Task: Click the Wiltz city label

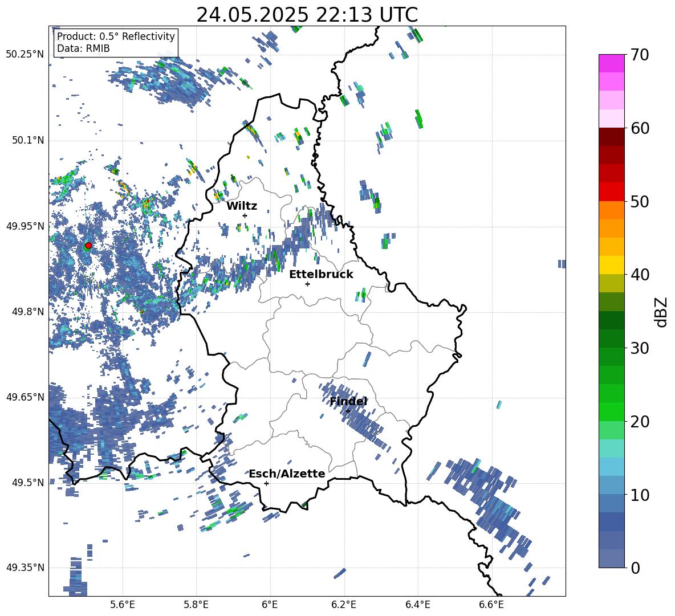Action: (242, 206)
